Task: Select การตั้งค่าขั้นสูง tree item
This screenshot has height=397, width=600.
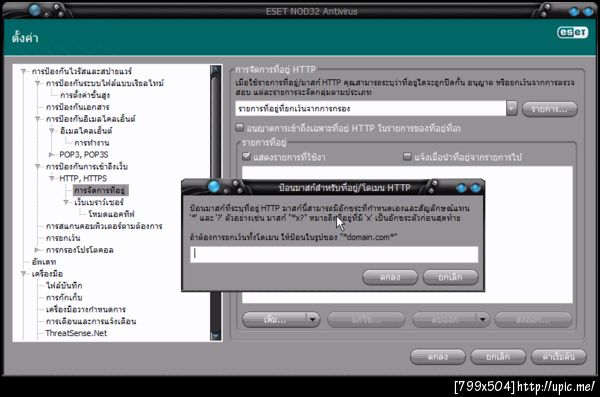Action: [85, 95]
